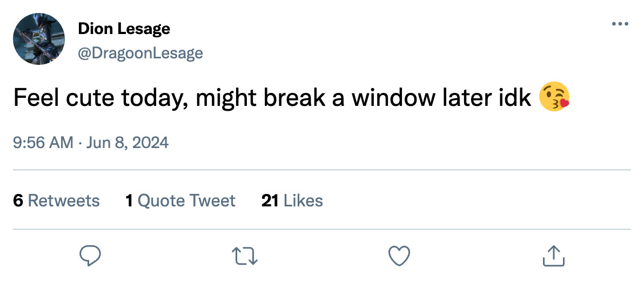Click the bold number 6 before Retweets
644x295 pixels.
(x=18, y=201)
